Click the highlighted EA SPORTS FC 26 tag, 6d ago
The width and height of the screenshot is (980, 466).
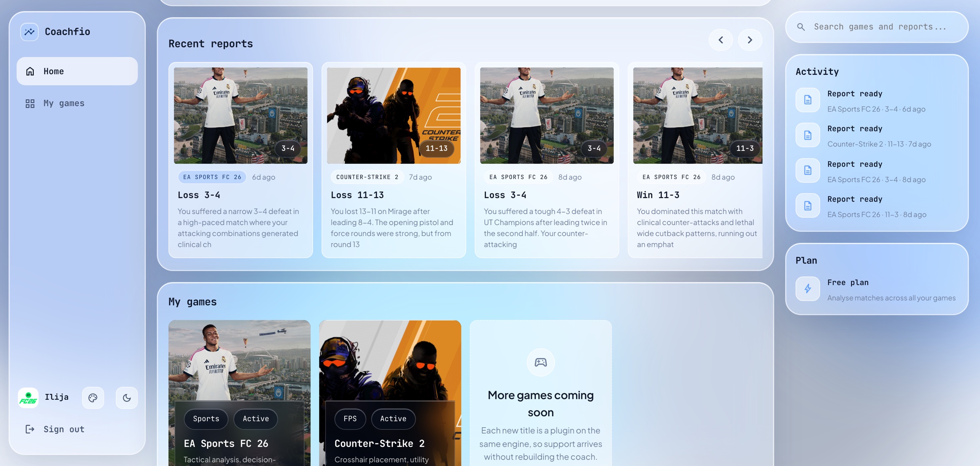(212, 177)
